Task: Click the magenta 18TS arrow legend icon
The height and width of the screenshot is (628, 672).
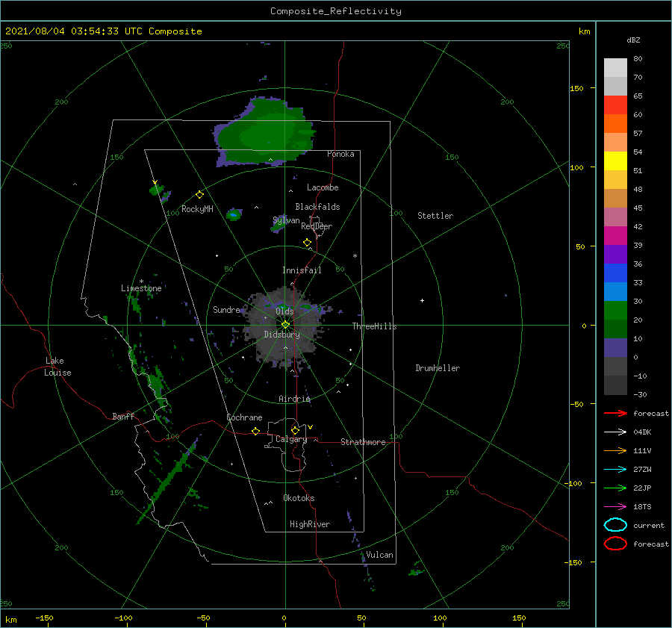Action: (615, 507)
